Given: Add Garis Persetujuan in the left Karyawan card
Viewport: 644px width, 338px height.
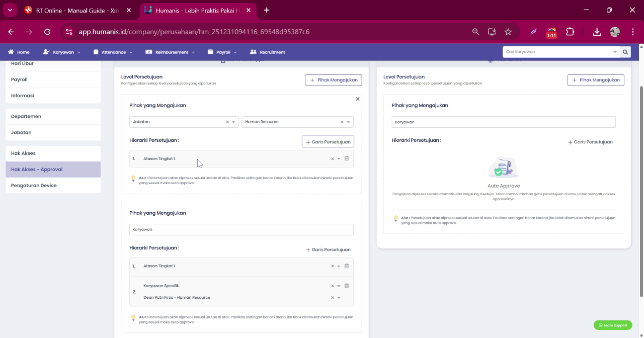Looking at the screenshot, I should [x=328, y=249].
